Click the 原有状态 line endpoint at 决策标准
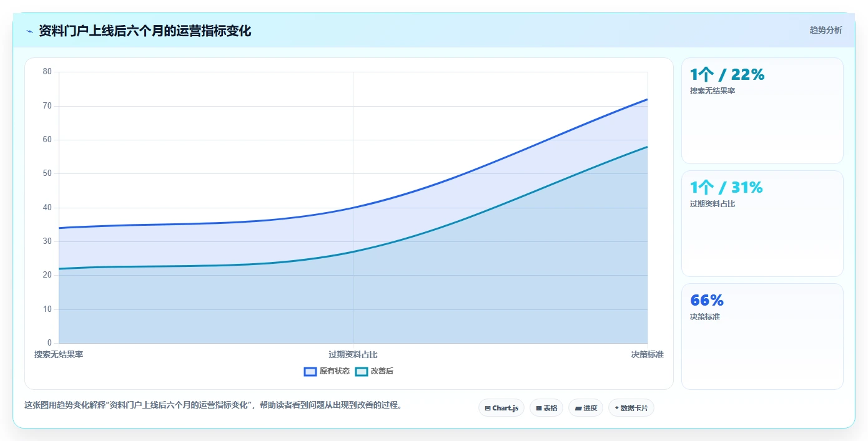The image size is (868, 441). click(x=648, y=99)
